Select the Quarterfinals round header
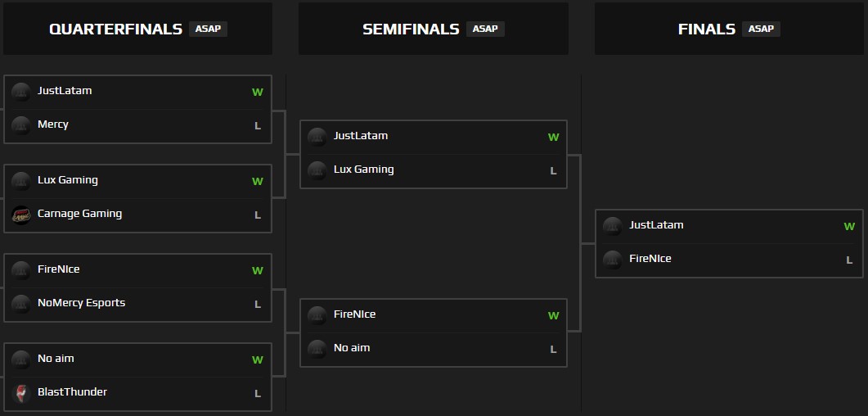The width and height of the screenshot is (868, 416). [x=115, y=29]
